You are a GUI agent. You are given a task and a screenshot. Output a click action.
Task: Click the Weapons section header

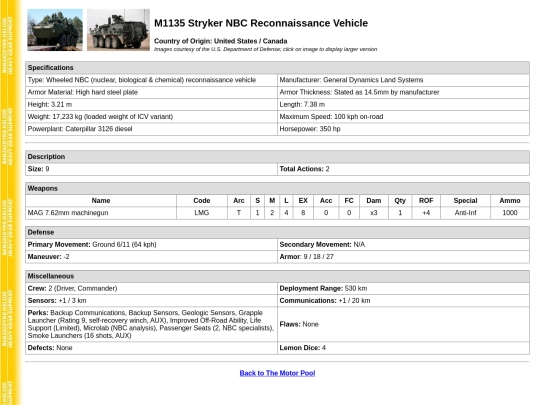coord(277,188)
